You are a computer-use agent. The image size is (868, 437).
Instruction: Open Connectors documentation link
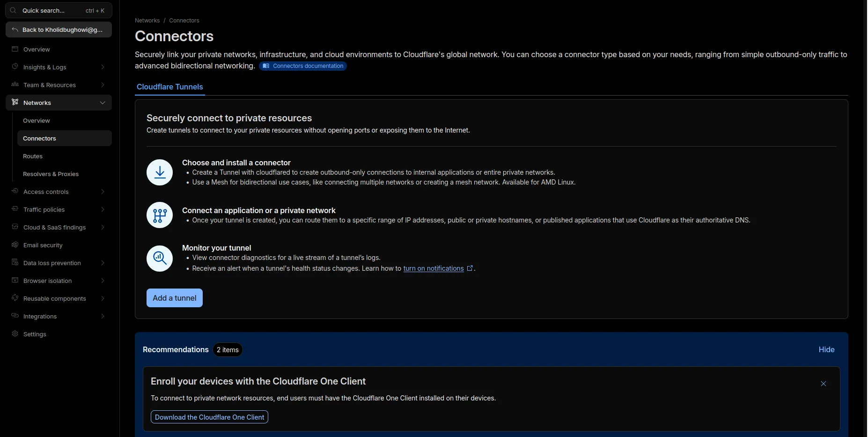click(303, 66)
